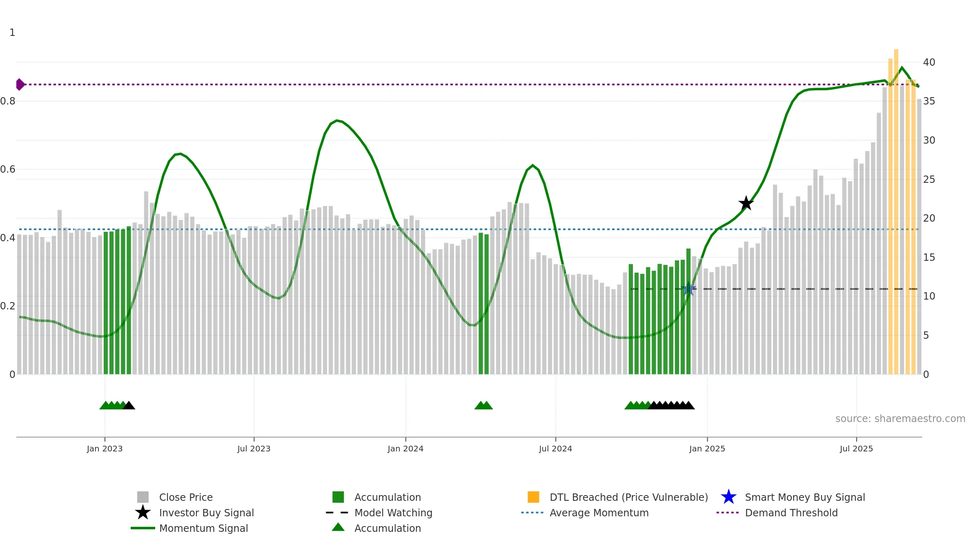Click the Investor Buy Signal legend label
980x551 pixels.
[207, 513]
